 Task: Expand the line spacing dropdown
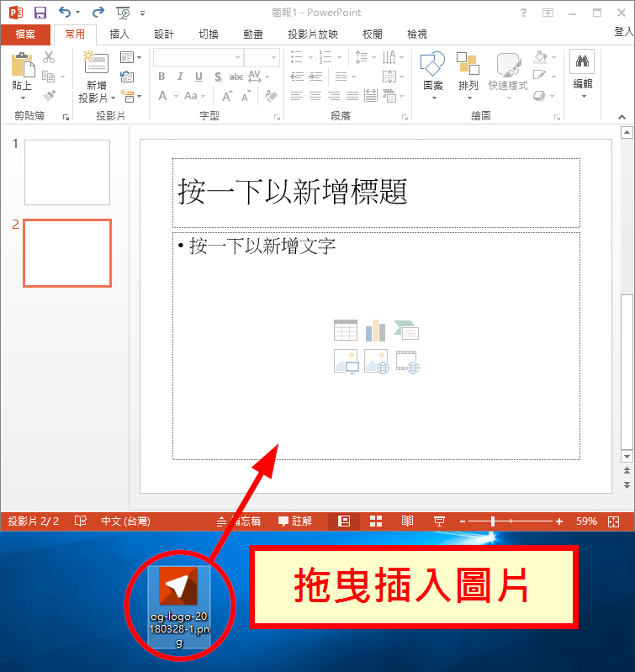click(x=373, y=57)
